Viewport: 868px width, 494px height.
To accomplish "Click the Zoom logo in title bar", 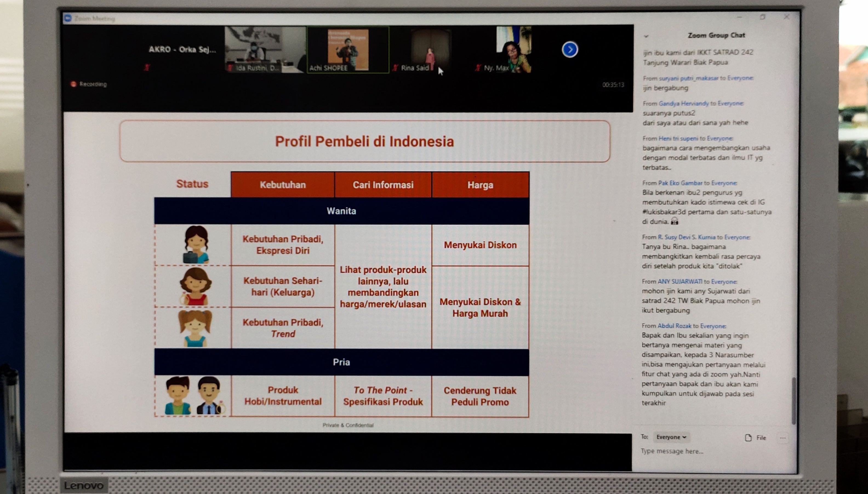I will click(68, 18).
